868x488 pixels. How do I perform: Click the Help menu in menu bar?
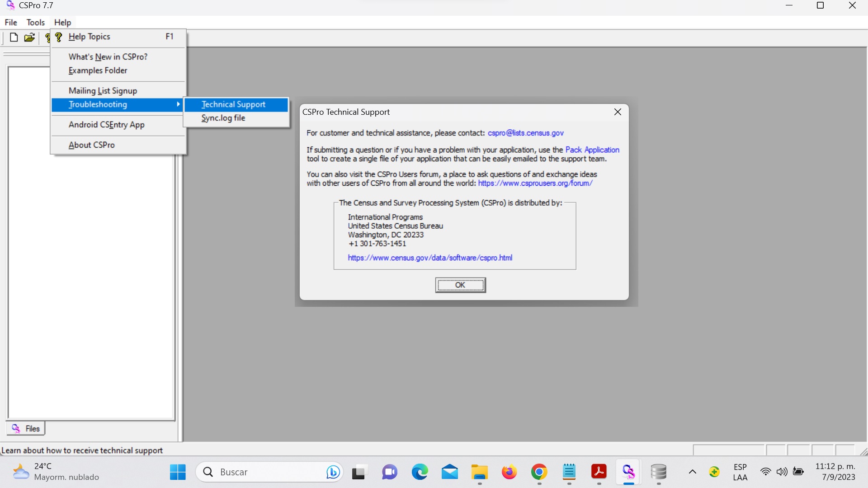click(x=62, y=22)
